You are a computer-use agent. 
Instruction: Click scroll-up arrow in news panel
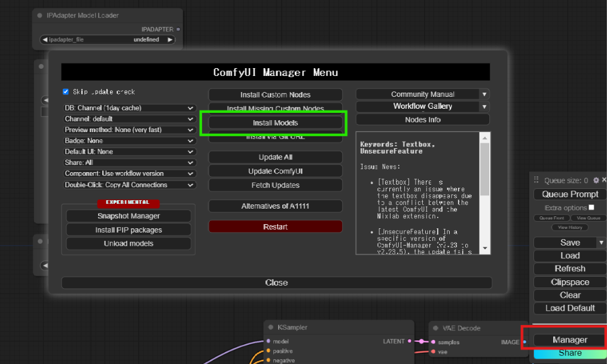click(484, 137)
